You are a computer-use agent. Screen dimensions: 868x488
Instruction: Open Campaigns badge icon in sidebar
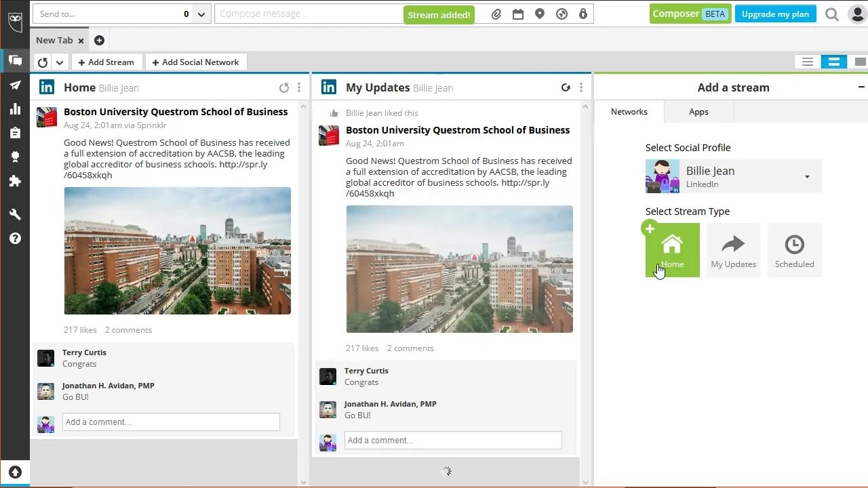pos(15,157)
